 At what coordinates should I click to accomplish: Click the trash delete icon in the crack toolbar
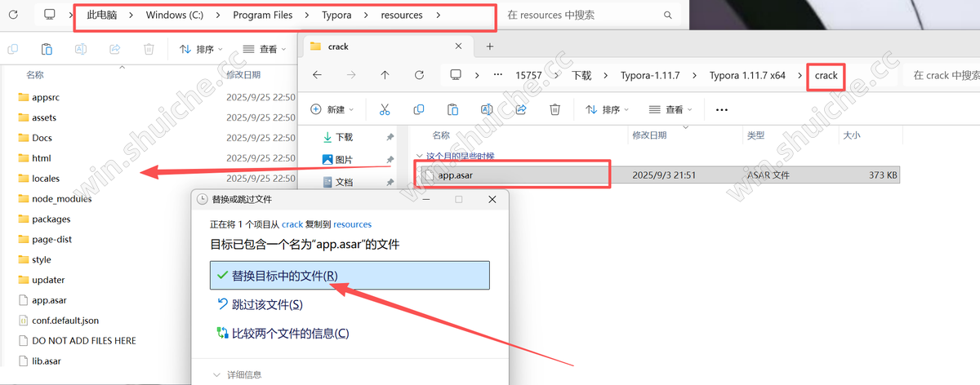tap(555, 109)
